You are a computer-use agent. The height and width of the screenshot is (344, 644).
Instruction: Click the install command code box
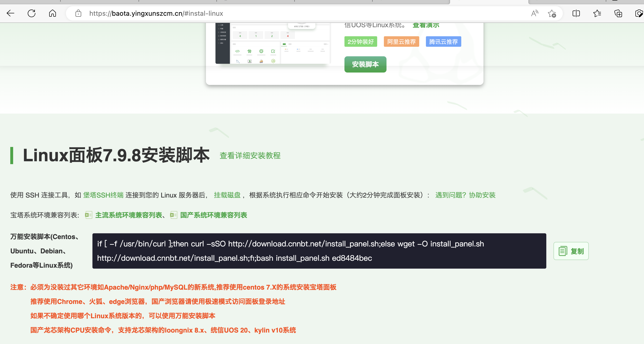pyautogui.click(x=319, y=251)
